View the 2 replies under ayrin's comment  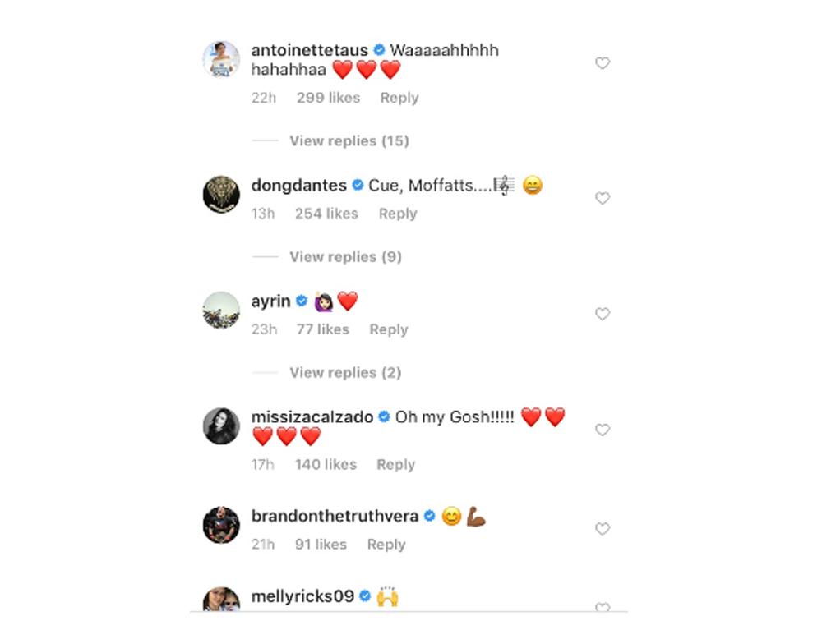coord(345,373)
